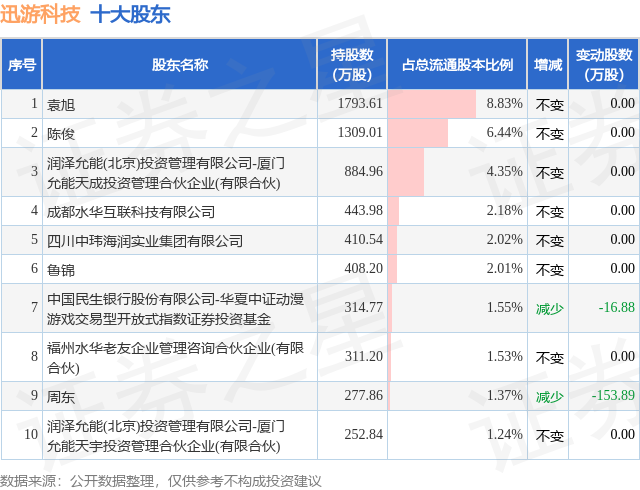Click 减少 in the 周东 row

[550, 396]
